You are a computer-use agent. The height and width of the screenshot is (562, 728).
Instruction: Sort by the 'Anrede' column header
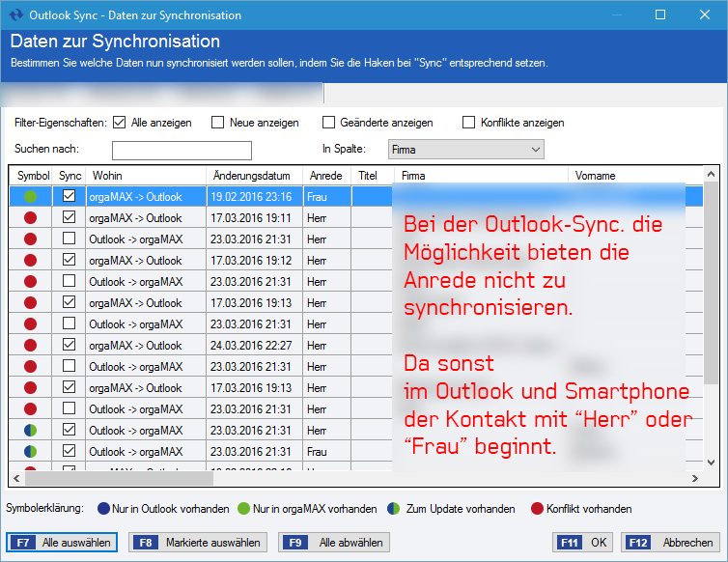[326, 176]
